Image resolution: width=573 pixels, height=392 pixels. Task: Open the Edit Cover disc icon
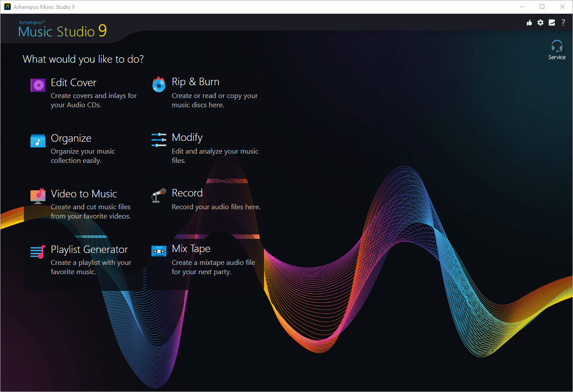38,85
